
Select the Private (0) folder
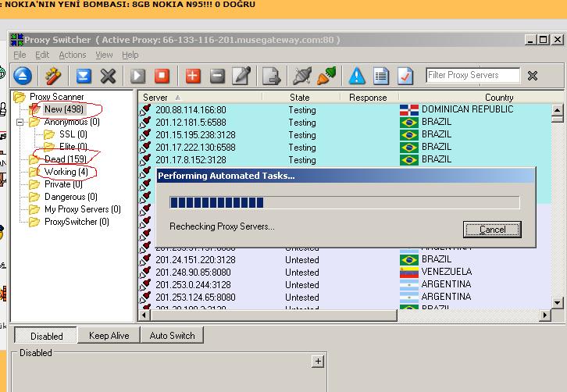63,184
